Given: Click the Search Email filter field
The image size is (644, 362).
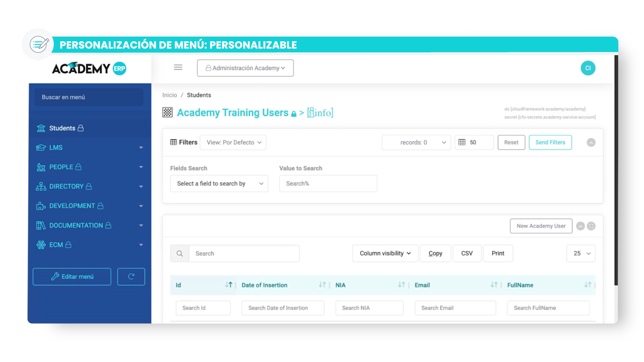Looking at the screenshot, I should [455, 308].
